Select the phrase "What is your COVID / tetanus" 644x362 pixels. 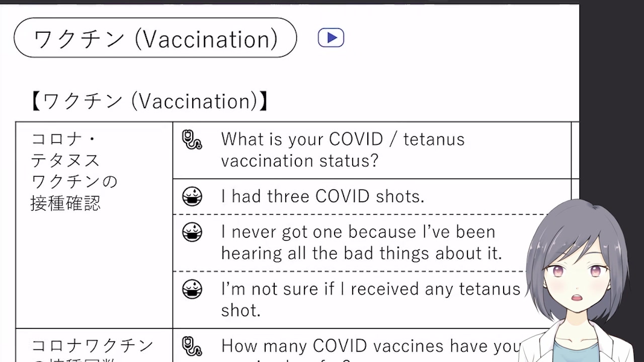343,139
